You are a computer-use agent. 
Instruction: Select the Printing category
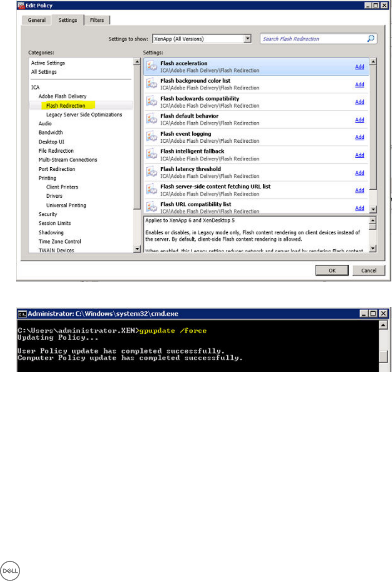47,178
